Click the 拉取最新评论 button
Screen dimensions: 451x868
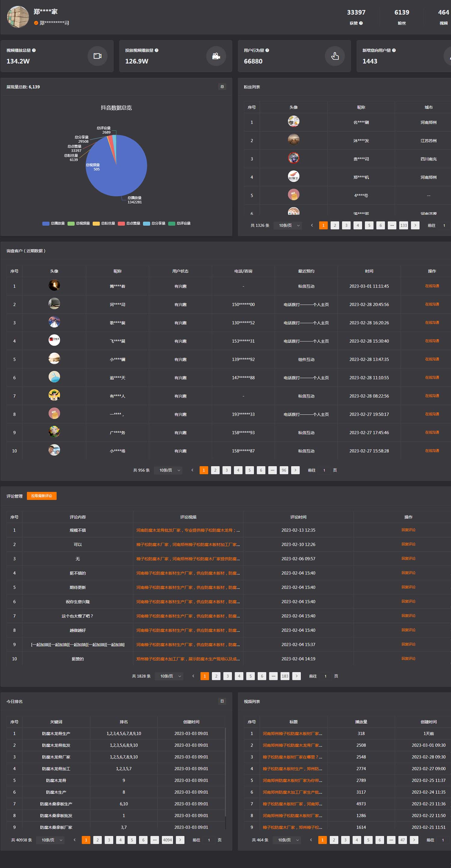[x=41, y=496]
